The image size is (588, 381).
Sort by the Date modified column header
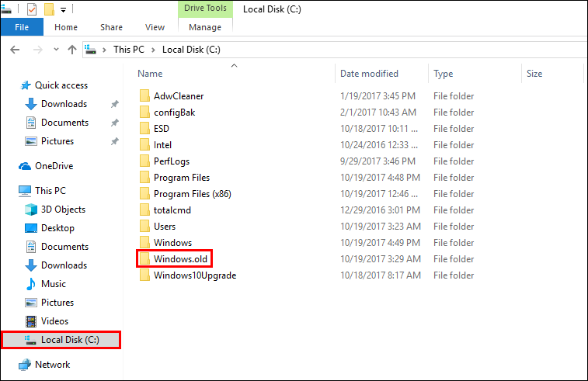pos(369,74)
